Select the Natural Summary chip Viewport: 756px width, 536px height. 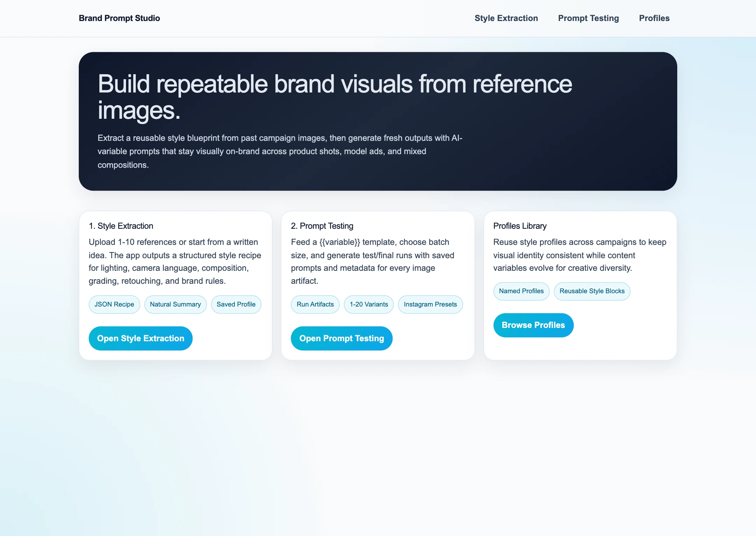(175, 304)
